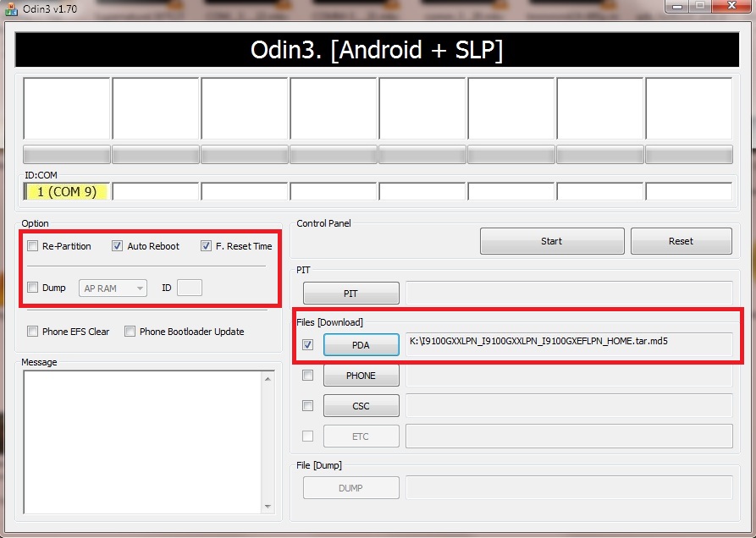
Task: Click the PHONE file button
Action: coord(361,376)
